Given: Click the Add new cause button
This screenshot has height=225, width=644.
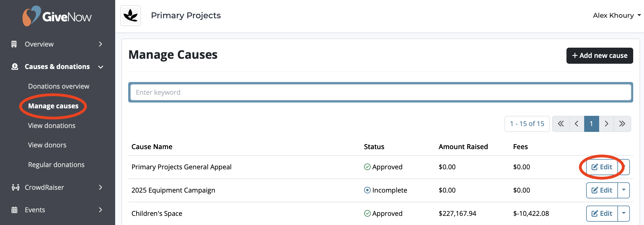Looking at the screenshot, I should tap(599, 56).
